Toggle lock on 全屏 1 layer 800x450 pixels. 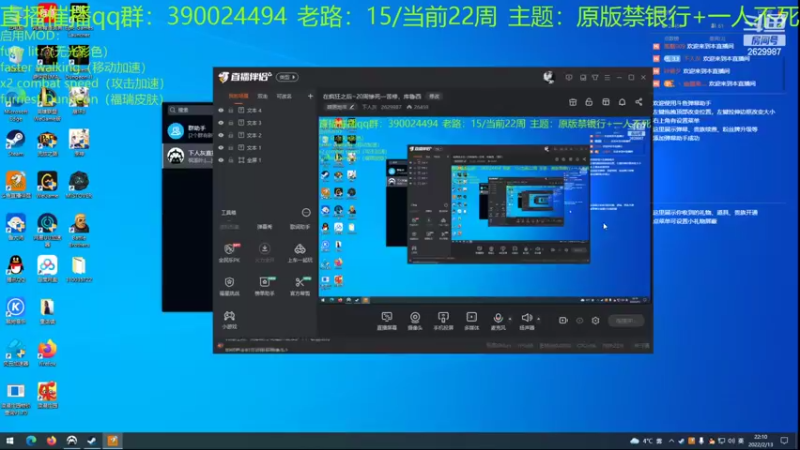(231, 160)
